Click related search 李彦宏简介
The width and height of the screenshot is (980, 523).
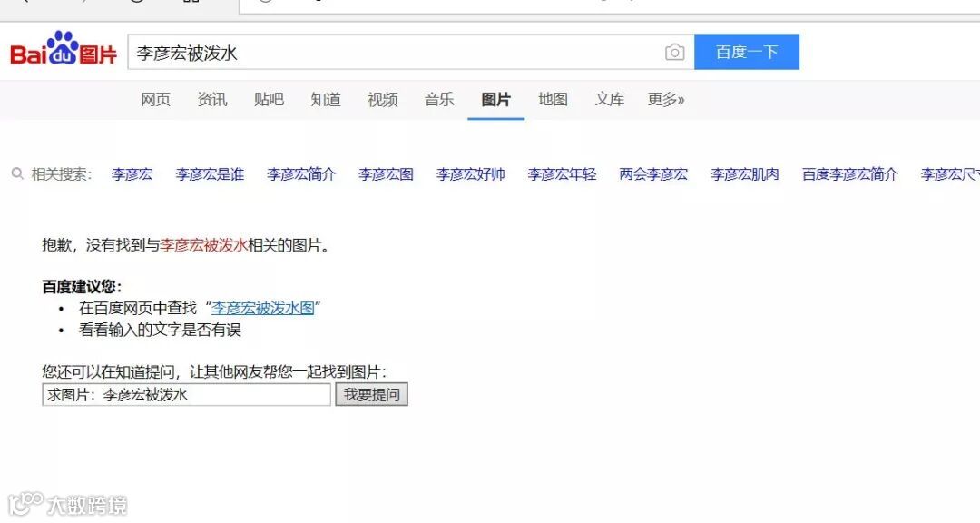click(x=301, y=174)
